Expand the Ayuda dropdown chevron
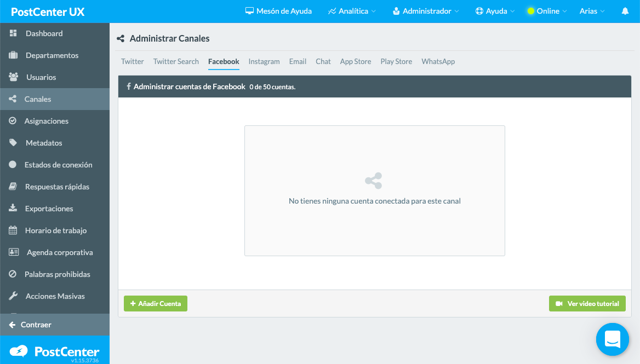The height and width of the screenshot is (364, 640). click(513, 11)
